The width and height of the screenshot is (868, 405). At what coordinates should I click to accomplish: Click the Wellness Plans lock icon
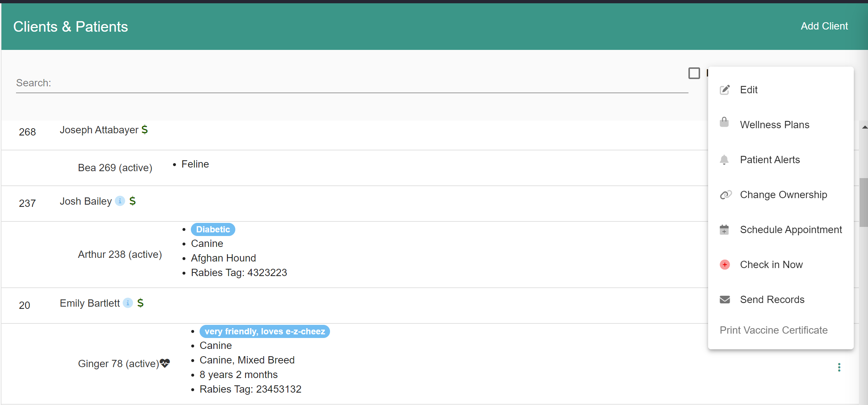pos(724,122)
